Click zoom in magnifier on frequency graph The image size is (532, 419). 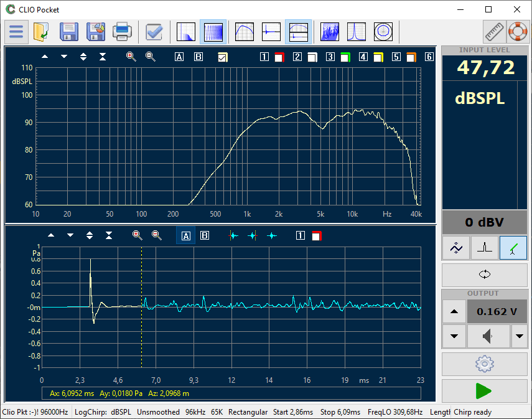[131, 57]
